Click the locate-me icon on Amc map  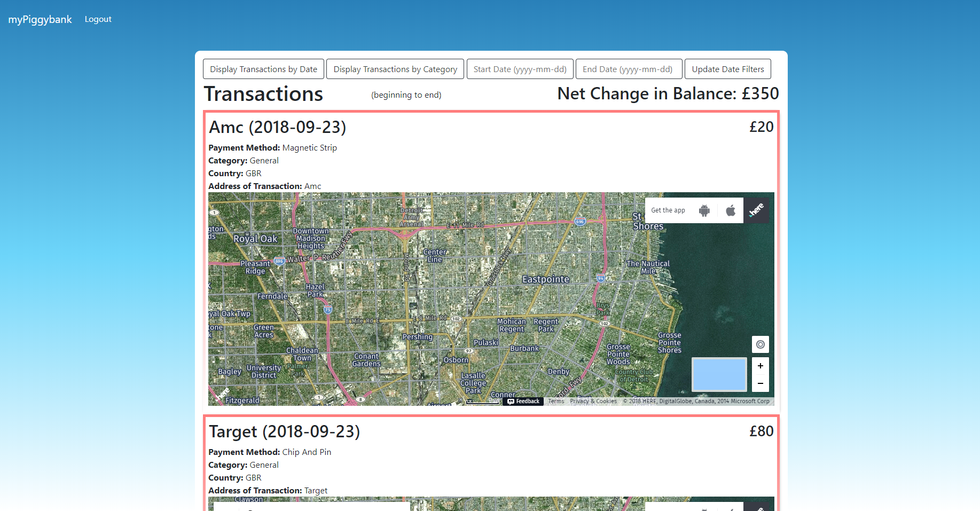(x=761, y=344)
